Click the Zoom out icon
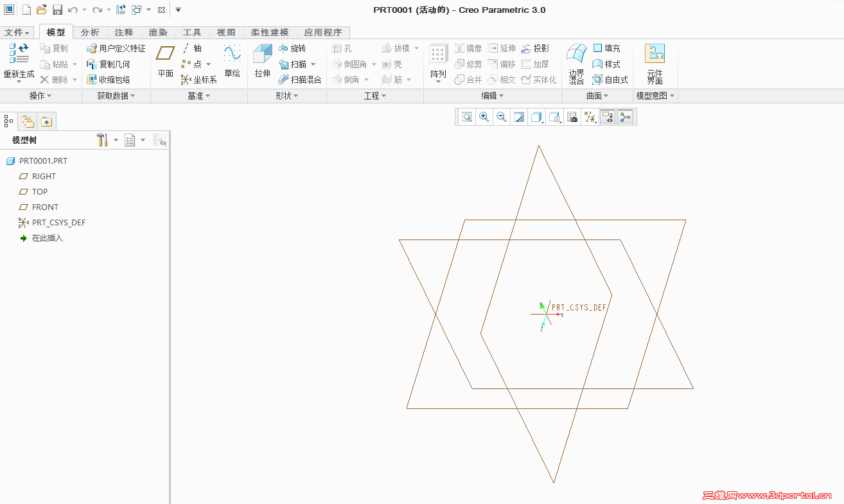Image resolution: width=844 pixels, height=504 pixels. pos(501,117)
